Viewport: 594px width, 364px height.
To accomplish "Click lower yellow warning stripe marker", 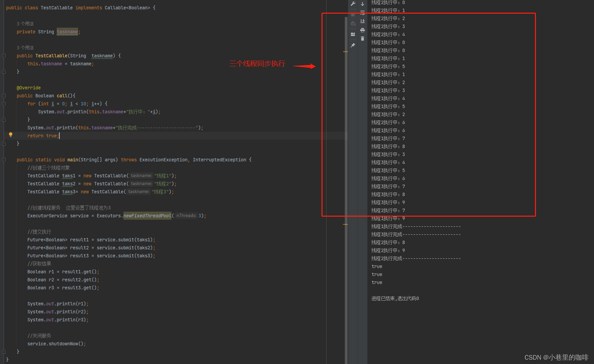I will point(346,224).
